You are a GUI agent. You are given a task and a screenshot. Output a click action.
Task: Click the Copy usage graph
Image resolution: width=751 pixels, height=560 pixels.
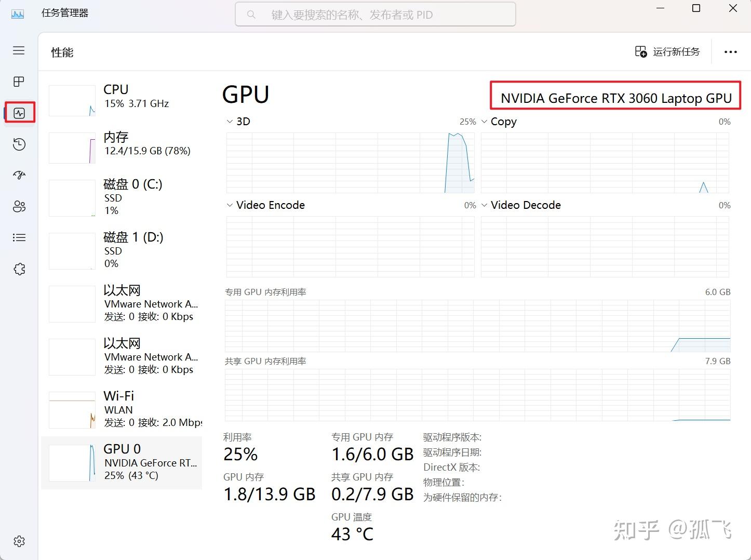(x=605, y=163)
